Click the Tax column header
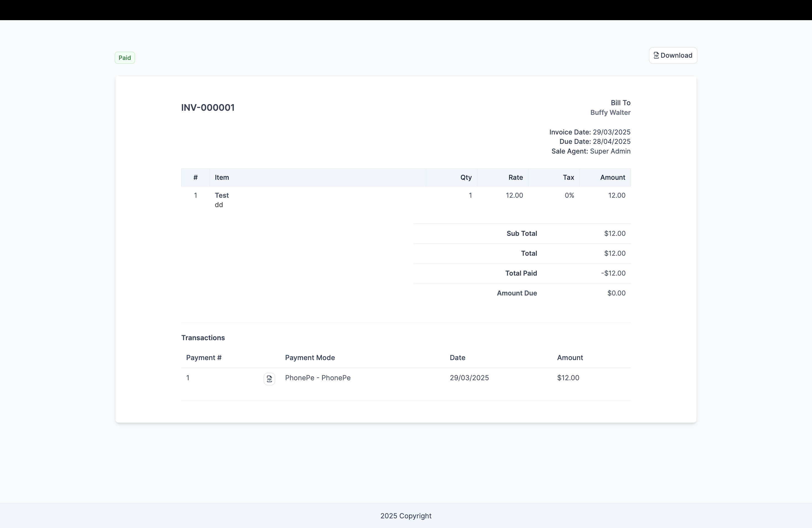812x528 pixels. [568, 177]
